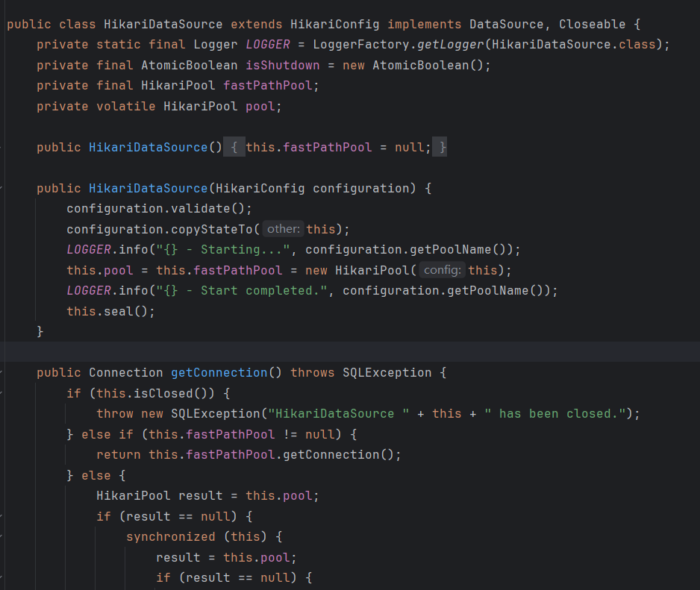The image size is (700, 590).
Task: Click the 'other:' parameter inlay hint
Action: (283, 229)
